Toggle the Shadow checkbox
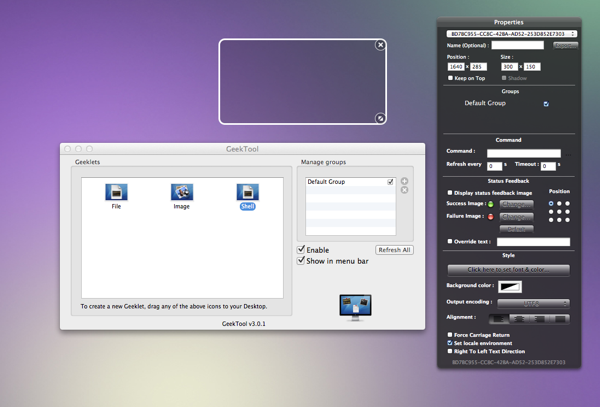Image resolution: width=600 pixels, height=407 pixels. point(504,78)
